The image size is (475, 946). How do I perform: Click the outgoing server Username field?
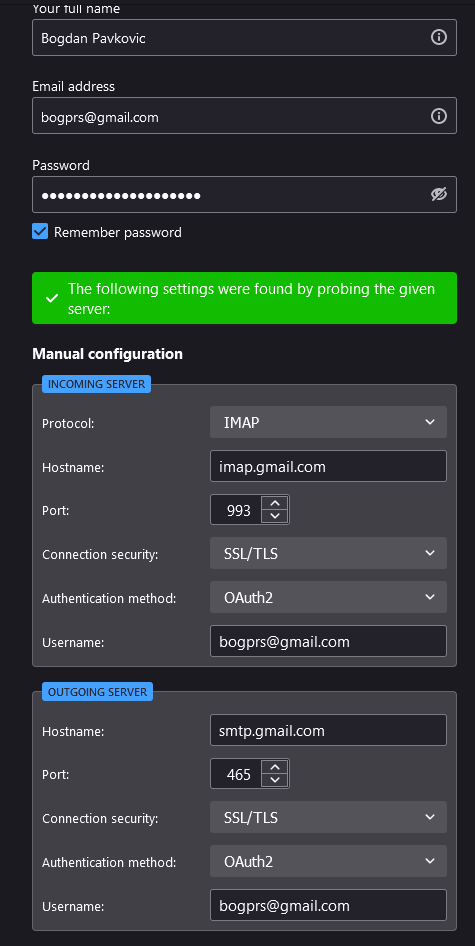pyautogui.click(x=328, y=906)
